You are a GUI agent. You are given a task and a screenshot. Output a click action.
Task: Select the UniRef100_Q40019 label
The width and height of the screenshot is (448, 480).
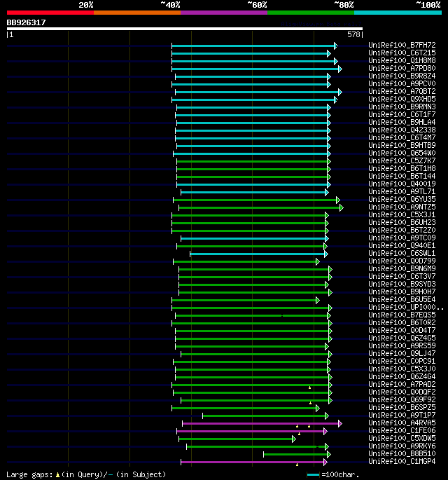402,184
